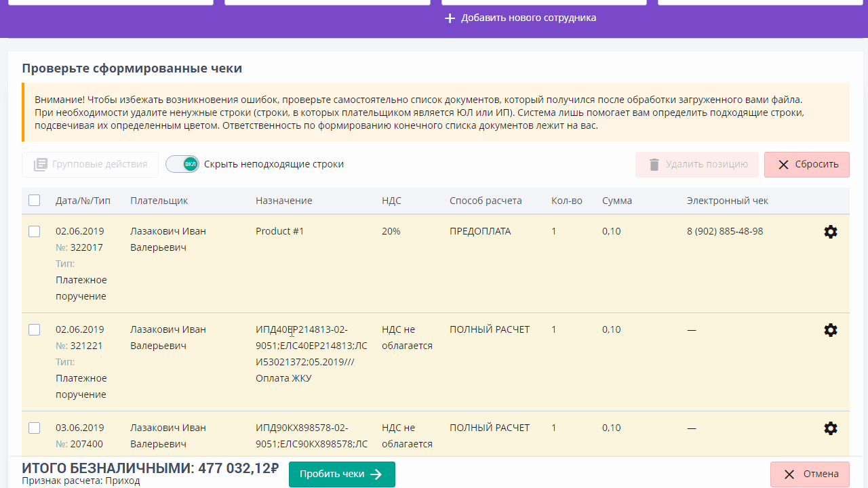Click the Удалить позицию button label
Image resolution: width=868 pixels, height=488 pixels.
click(x=707, y=164)
